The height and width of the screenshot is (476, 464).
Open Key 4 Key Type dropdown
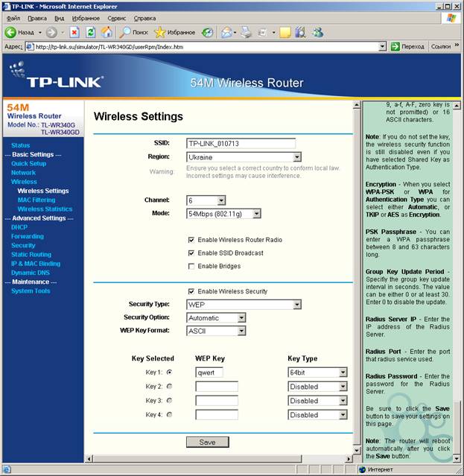(317, 415)
